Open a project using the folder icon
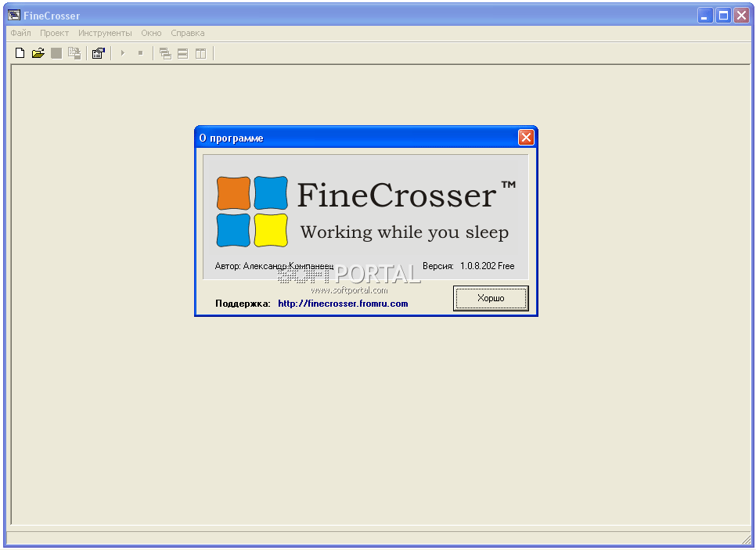Viewport: 756px width, 550px height. [x=38, y=53]
